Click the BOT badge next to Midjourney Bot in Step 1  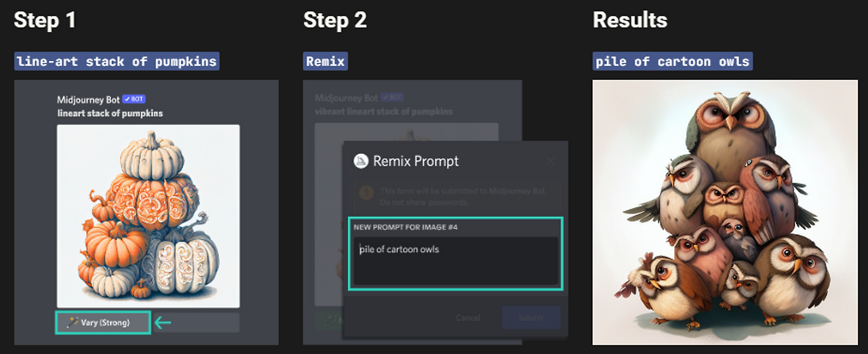tap(134, 99)
